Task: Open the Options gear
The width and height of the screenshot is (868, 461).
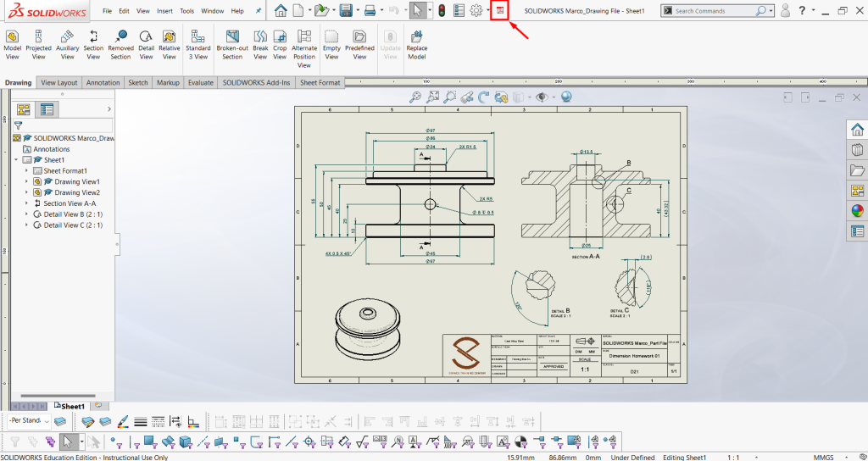Action: [476, 10]
